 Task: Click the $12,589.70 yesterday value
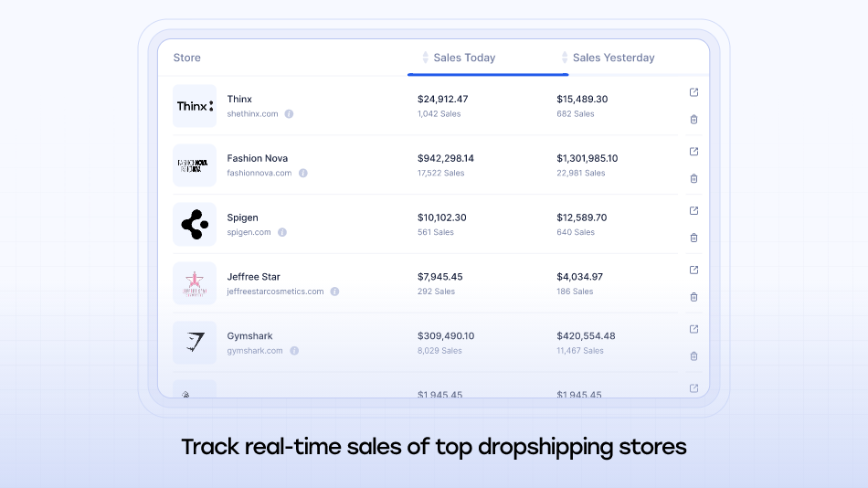(x=582, y=217)
